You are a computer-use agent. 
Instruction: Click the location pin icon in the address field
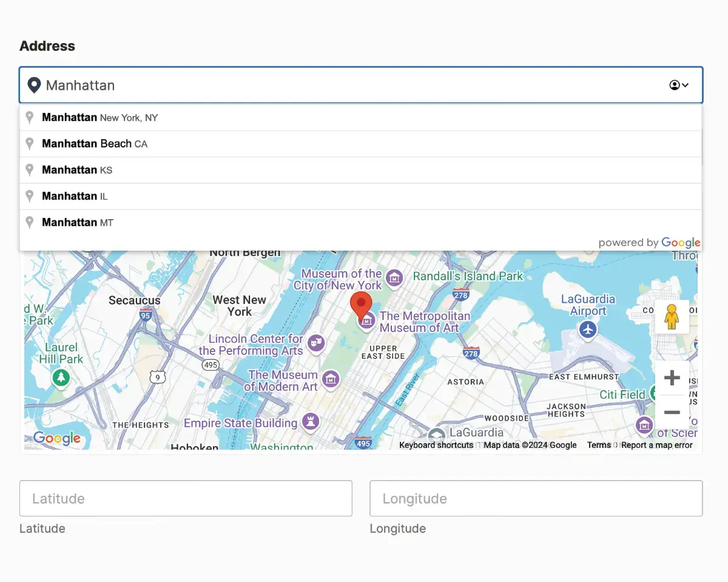pos(35,85)
